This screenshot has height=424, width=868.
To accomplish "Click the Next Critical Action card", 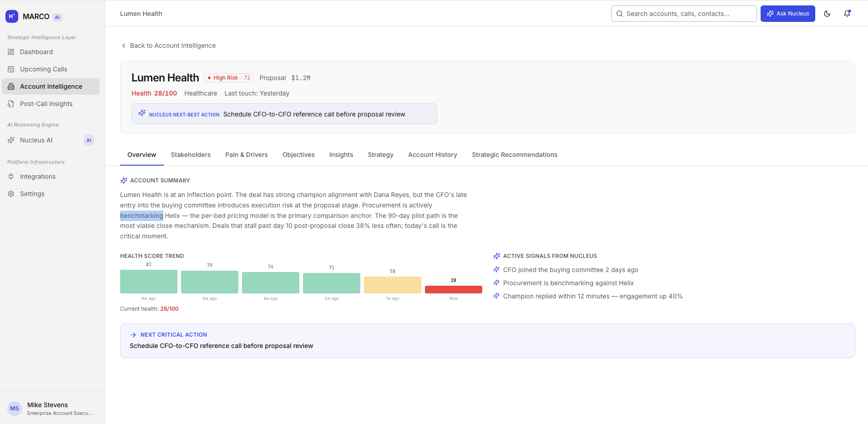I will click(x=488, y=341).
